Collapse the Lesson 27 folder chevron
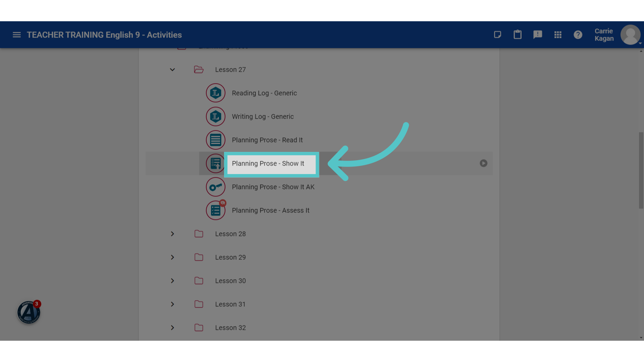Screen dimensions: 644x362 pyautogui.click(x=172, y=70)
